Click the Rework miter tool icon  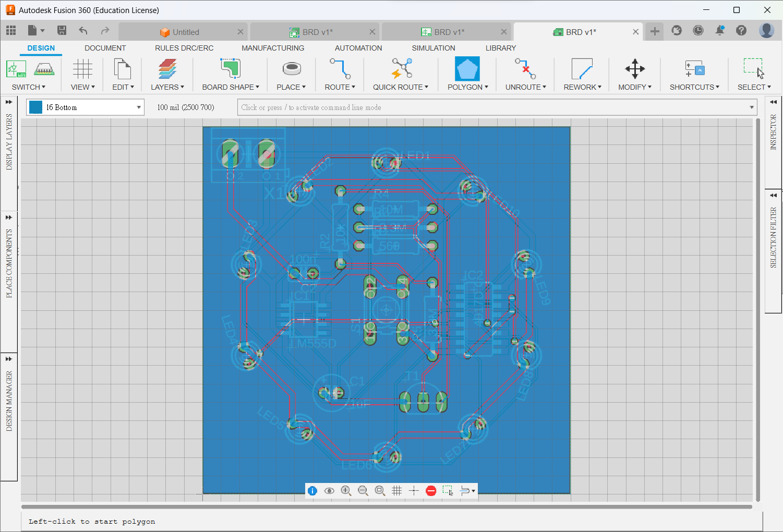pyautogui.click(x=582, y=69)
